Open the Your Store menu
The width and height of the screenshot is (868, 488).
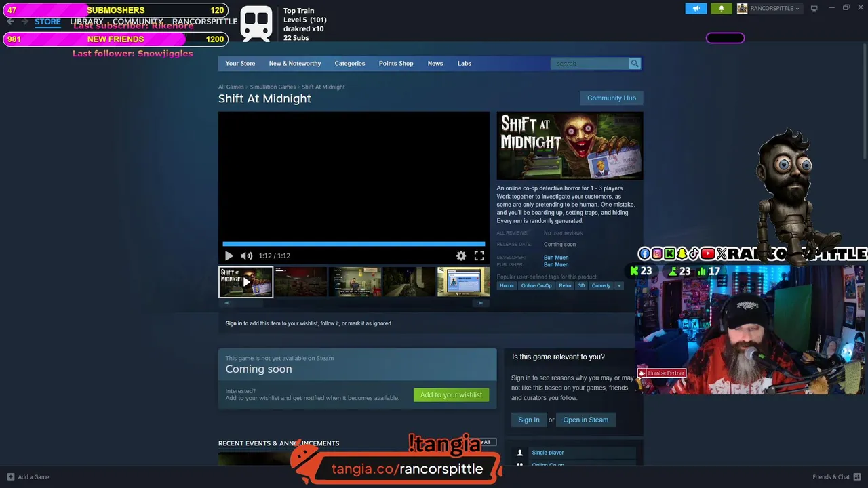(x=240, y=64)
